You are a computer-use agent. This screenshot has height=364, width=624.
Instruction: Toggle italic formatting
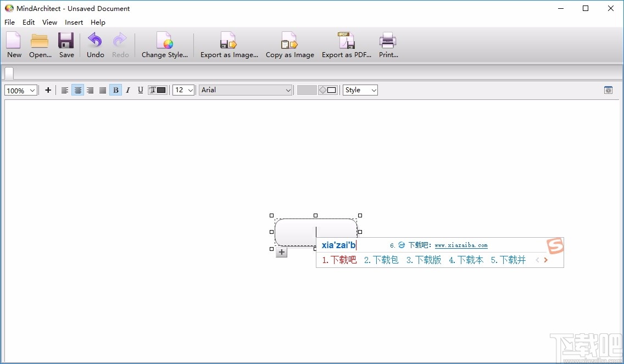pyautogui.click(x=128, y=90)
